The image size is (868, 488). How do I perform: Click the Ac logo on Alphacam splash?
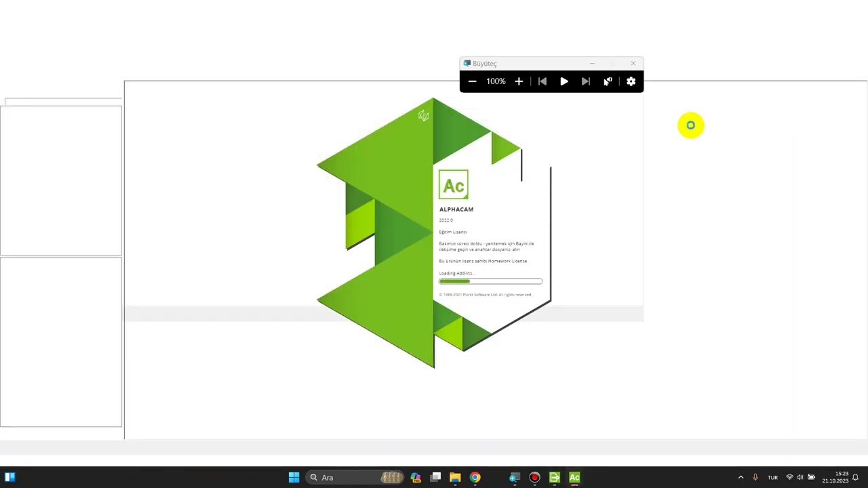[454, 184]
